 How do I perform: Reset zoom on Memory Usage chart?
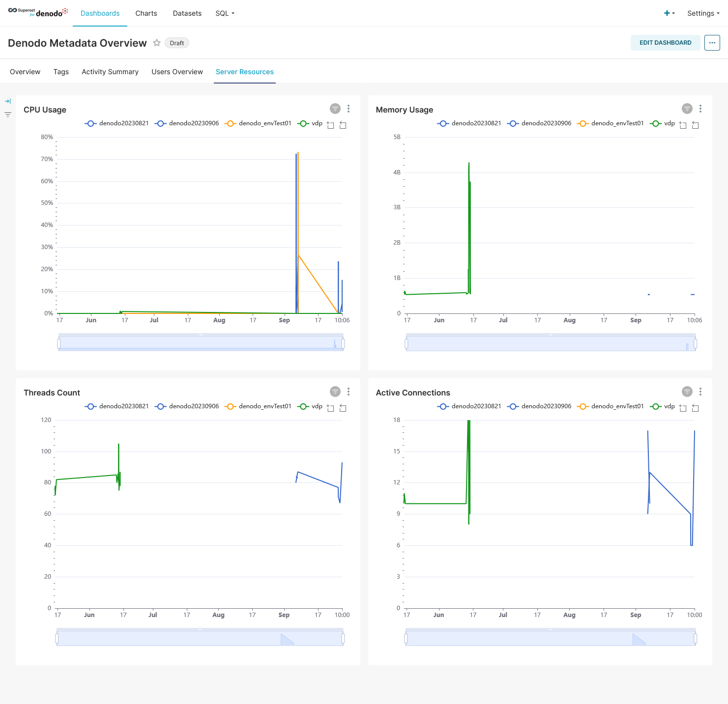695,125
